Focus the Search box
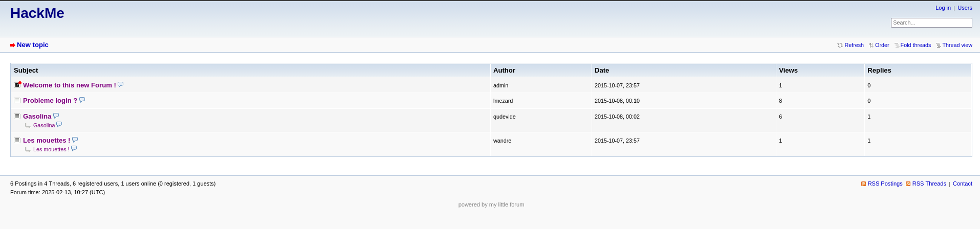 [931, 22]
